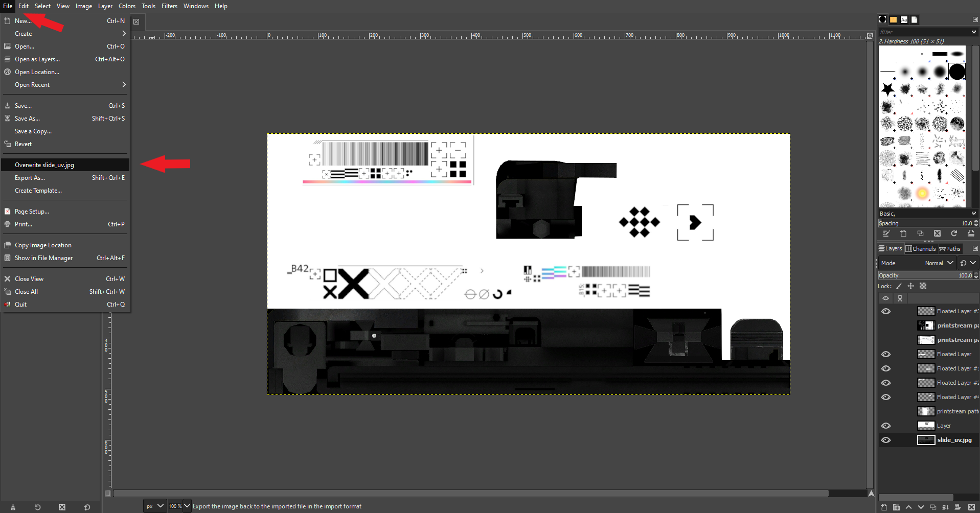
Task: Open the Fonts tab icon in brushes dock
Action: (904, 19)
